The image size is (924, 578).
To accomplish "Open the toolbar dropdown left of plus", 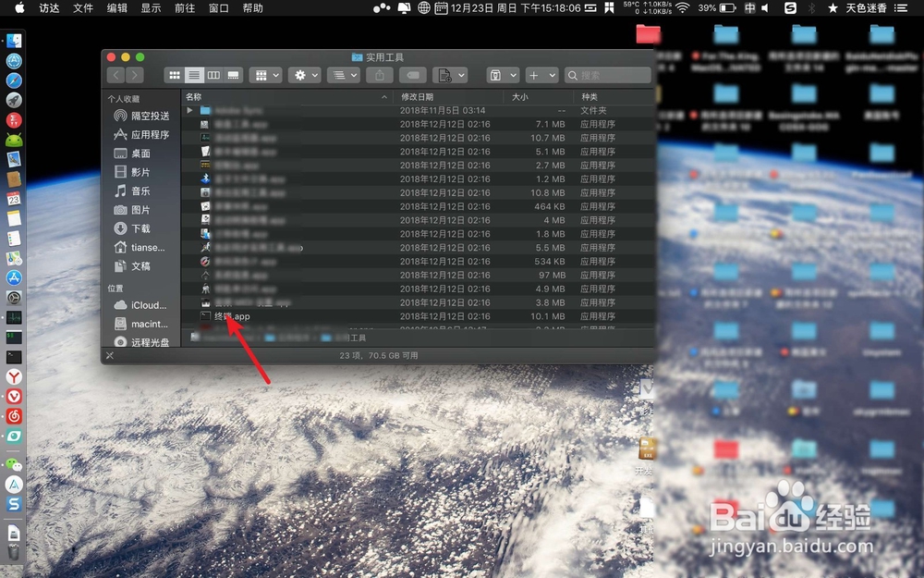I will pyautogui.click(x=503, y=76).
